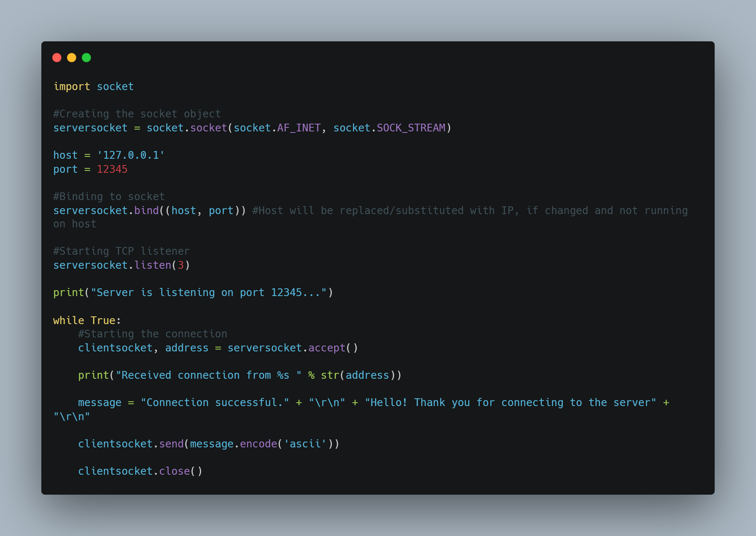Click the 'ascii' encoding string
756x536 pixels.
305,444
